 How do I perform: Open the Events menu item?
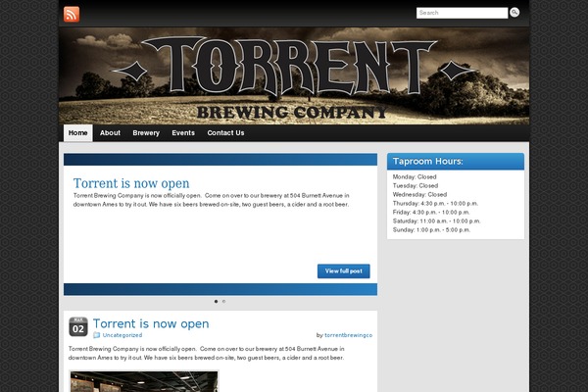183,133
